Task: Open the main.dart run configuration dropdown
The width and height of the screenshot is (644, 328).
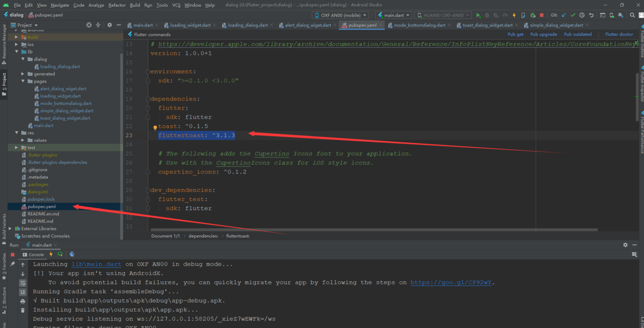Action: (393, 15)
